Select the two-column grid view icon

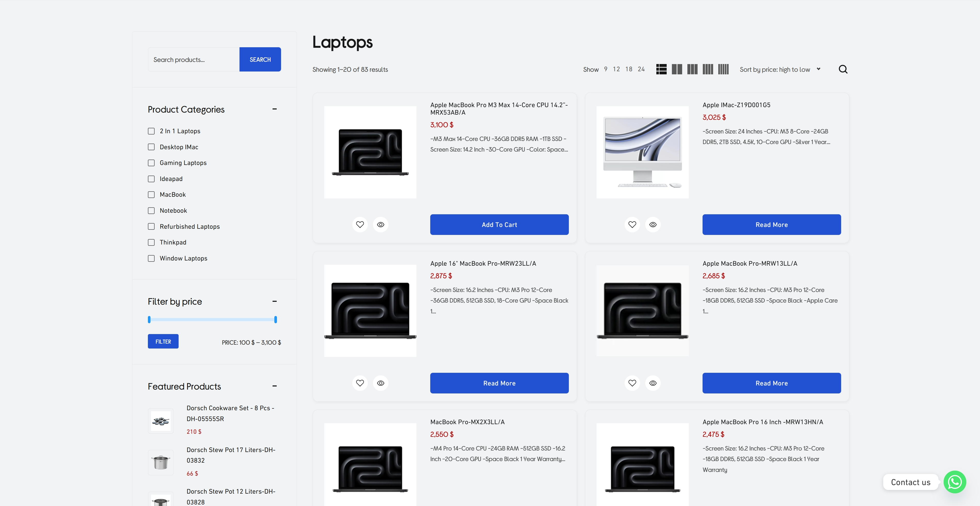tap(677, 69)
